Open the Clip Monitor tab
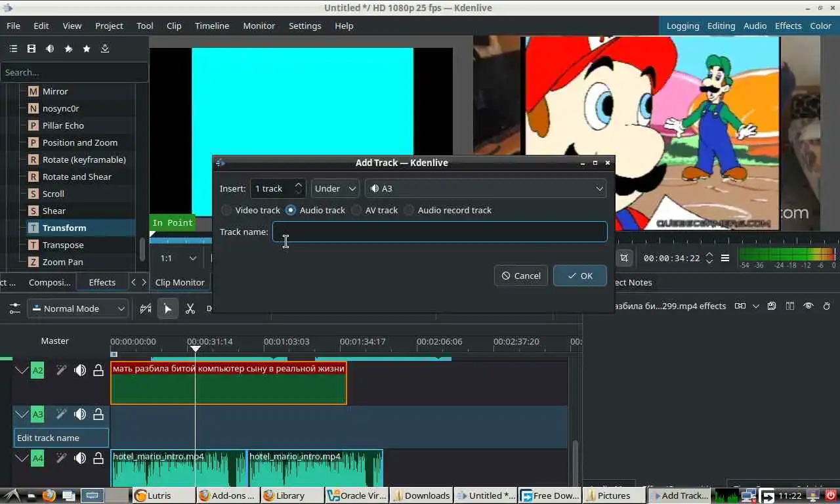This screenshot has width=840, height=504. 180,282
